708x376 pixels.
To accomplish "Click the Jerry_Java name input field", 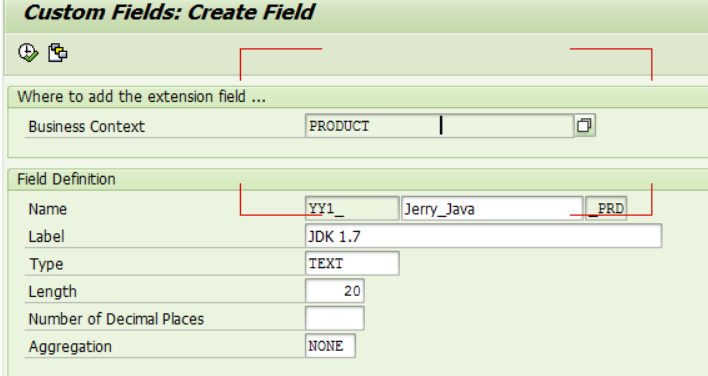I will 492,209.
